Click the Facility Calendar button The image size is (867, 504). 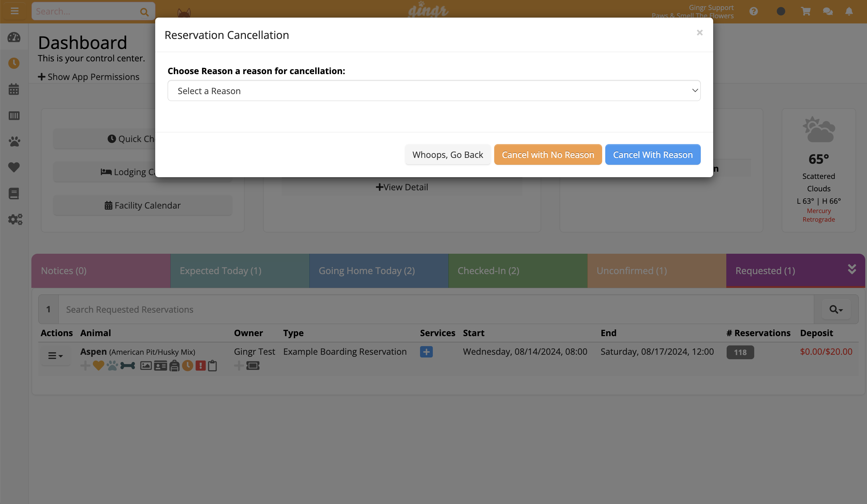pyautogui.click(x=142, y=205)
